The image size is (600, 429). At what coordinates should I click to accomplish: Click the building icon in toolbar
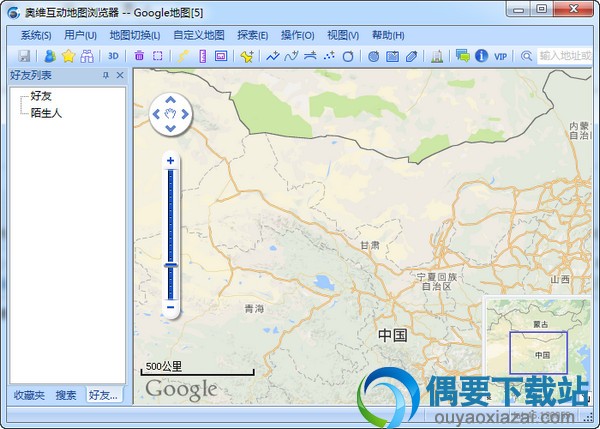click(x=437, y=56)
